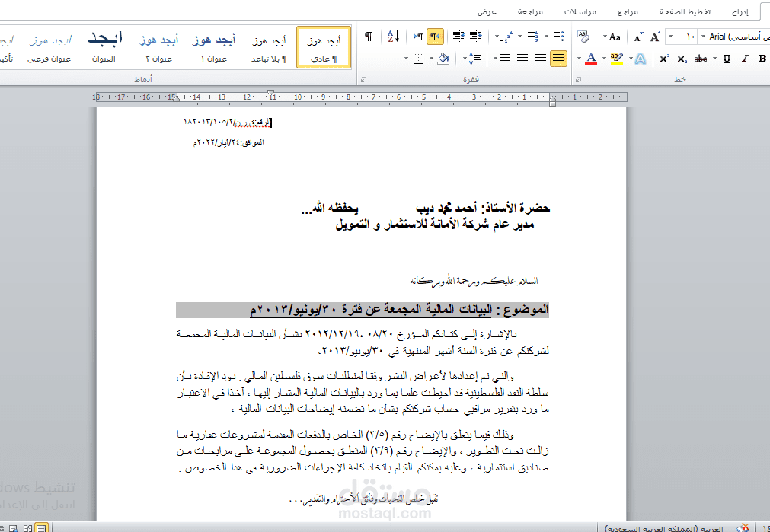Expand the underline style arrow
The height and width of the screenshot is (532, 770).
pyautogui.click(x=715, y=59)
